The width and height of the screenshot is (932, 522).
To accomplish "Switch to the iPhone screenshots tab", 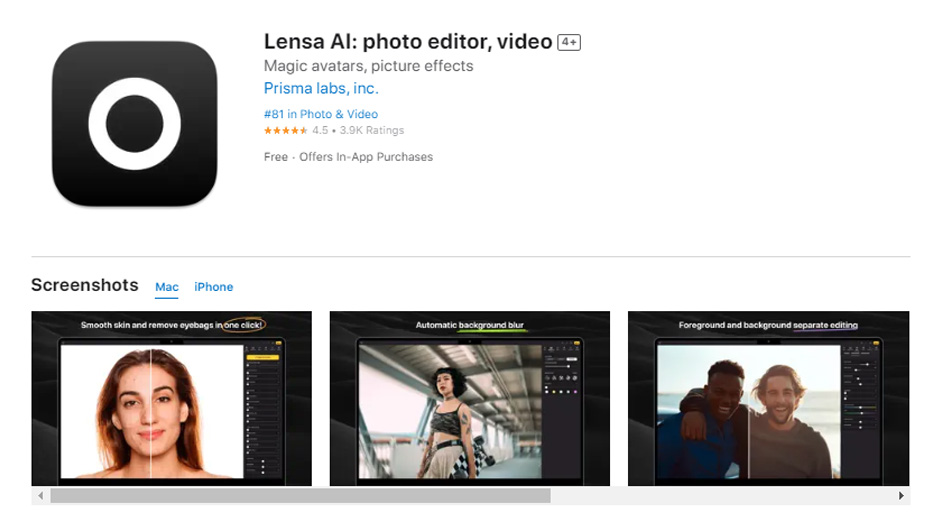I will pyautogui.click(x=213, y=287).
